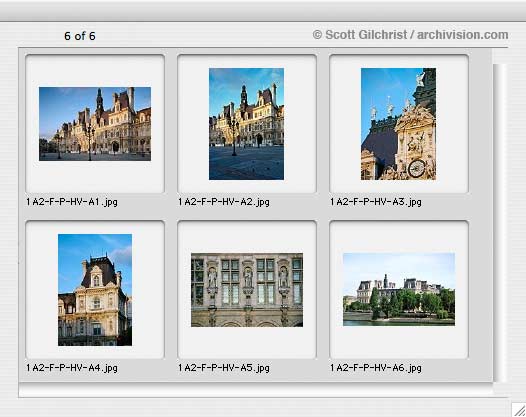
Task: Click the 1A2-F-P-HV-A6.jpg filename label
Action: point(376,368)
